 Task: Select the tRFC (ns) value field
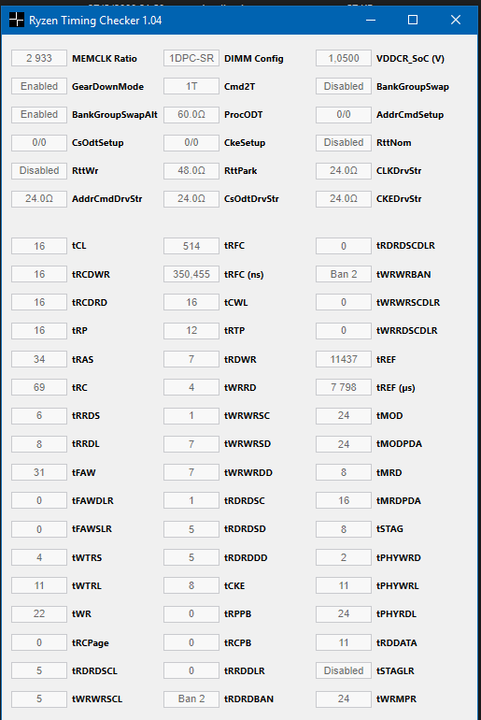[191, 274]
